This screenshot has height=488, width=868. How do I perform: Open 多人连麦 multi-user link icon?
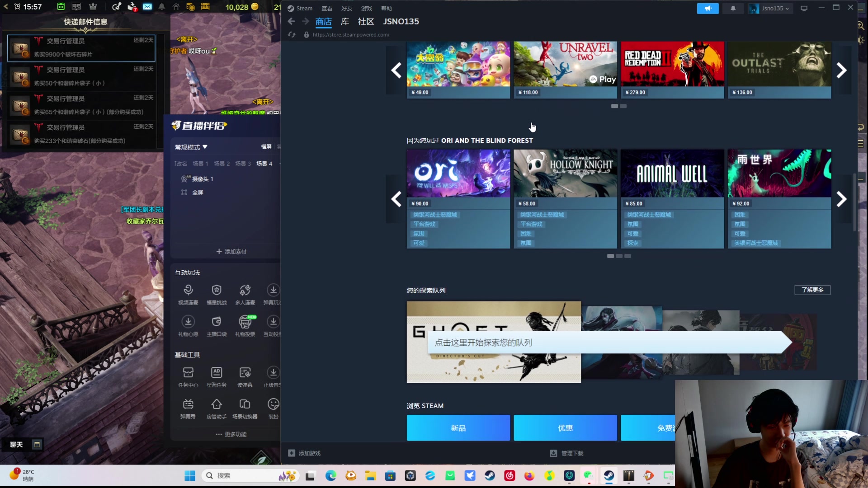[x=245, y=294]
